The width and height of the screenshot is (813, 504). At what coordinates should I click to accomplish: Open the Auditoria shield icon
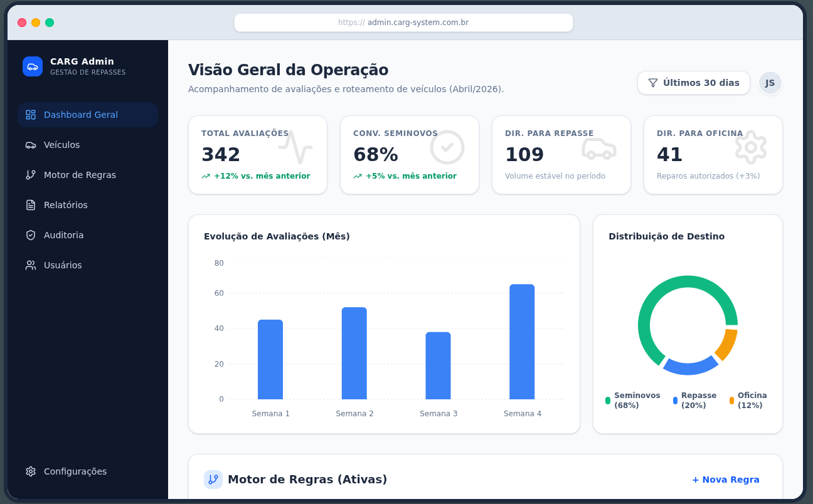click(x=30, y=235)
